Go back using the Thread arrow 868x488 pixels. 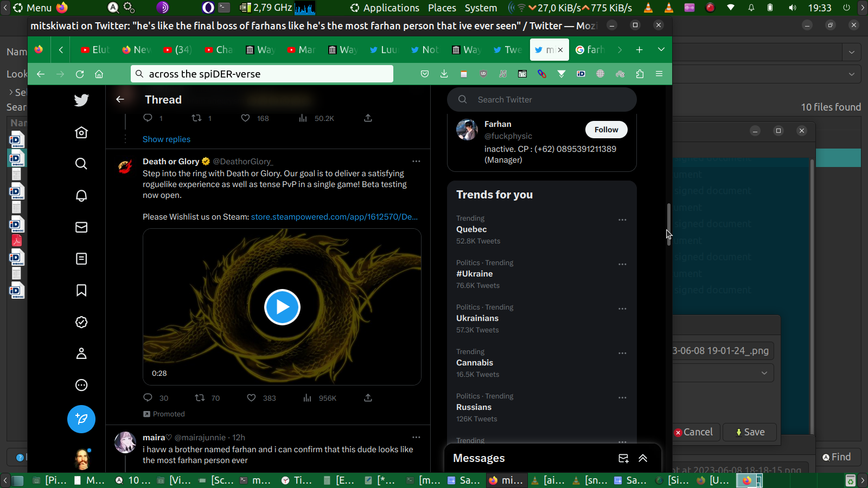point(120,99)
